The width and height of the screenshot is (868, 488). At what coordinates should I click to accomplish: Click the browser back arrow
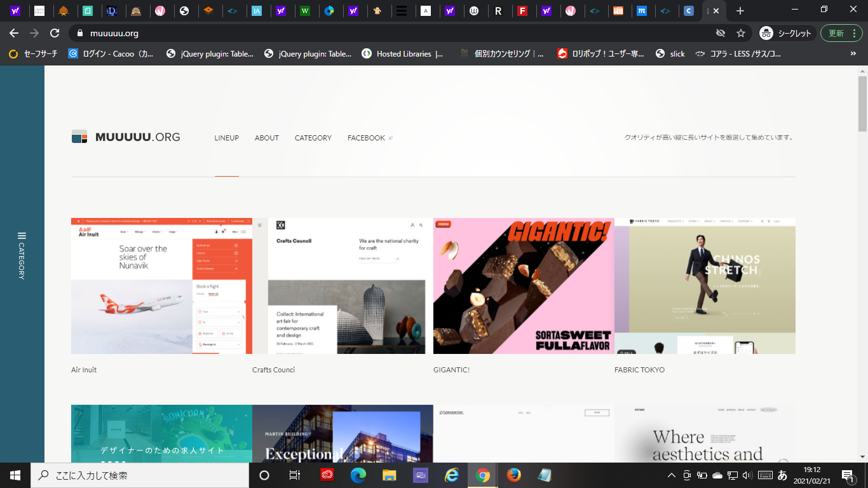tap(14, 33)
